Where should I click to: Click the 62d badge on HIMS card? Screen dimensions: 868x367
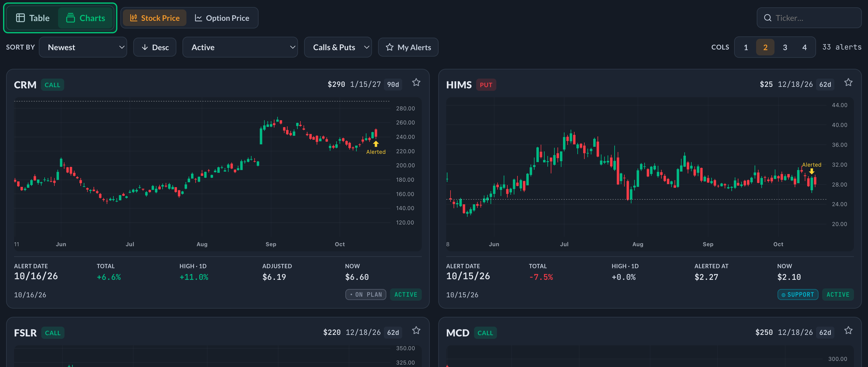point(825,84)
